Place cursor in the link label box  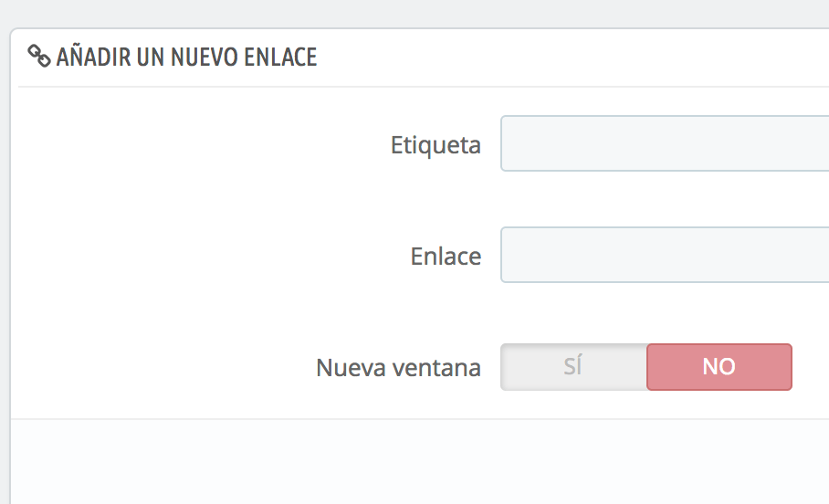(665, 143)
